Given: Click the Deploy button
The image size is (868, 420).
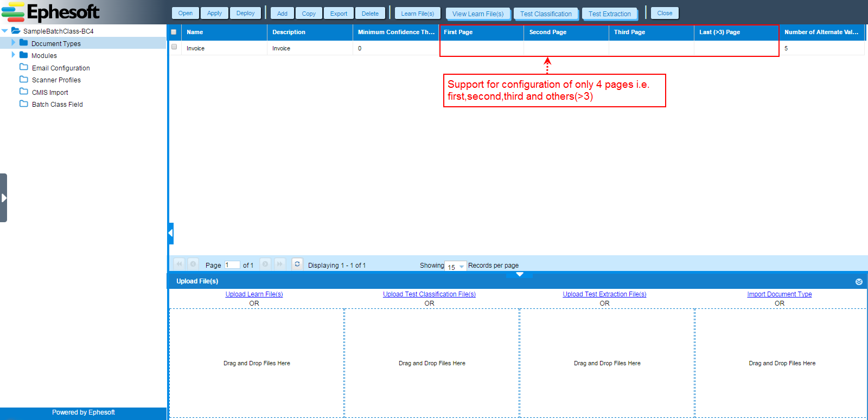Looking at the screenshot, I should 245,13.
